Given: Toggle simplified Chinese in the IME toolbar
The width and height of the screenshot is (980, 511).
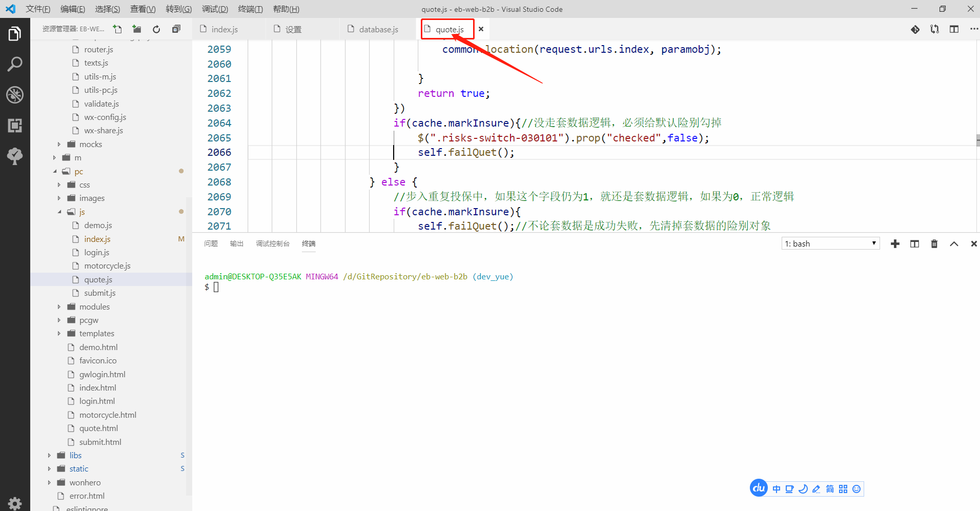Looking at the screenshot, I should tap(830, 488).
